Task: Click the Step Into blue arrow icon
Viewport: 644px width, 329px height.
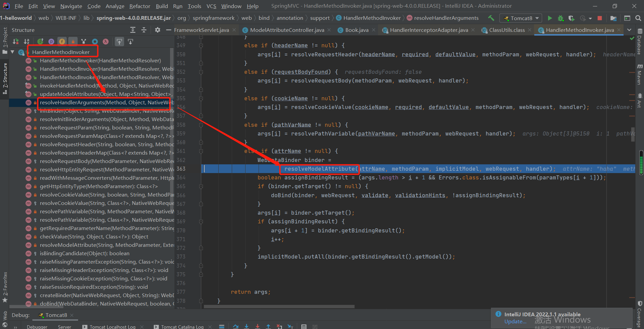Action: click(247, 326)
